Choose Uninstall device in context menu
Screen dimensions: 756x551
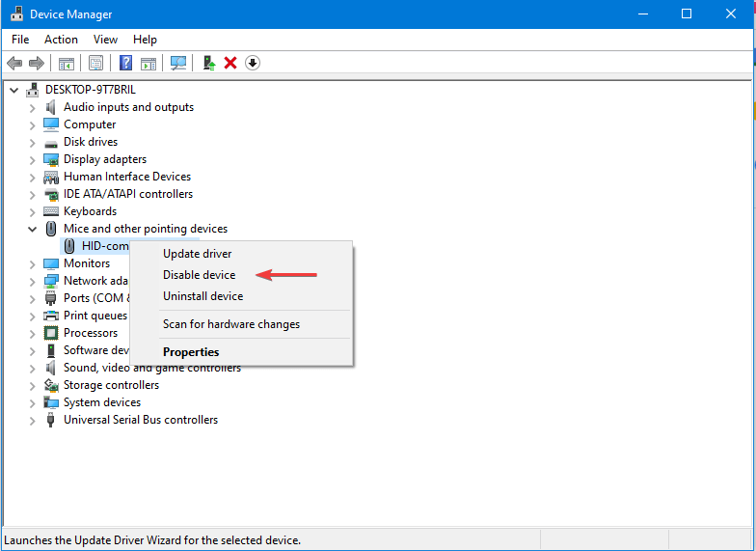[202, 296]
